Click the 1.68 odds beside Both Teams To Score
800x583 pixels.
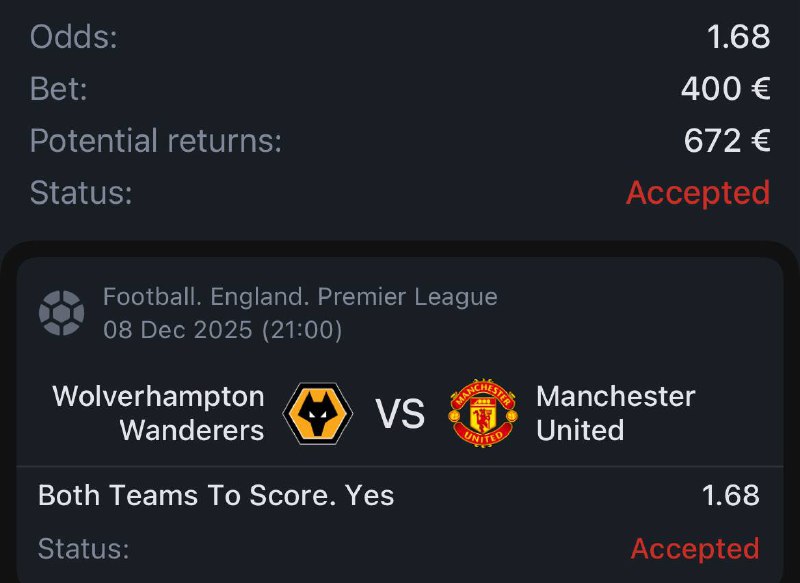[x=730, y=495]
